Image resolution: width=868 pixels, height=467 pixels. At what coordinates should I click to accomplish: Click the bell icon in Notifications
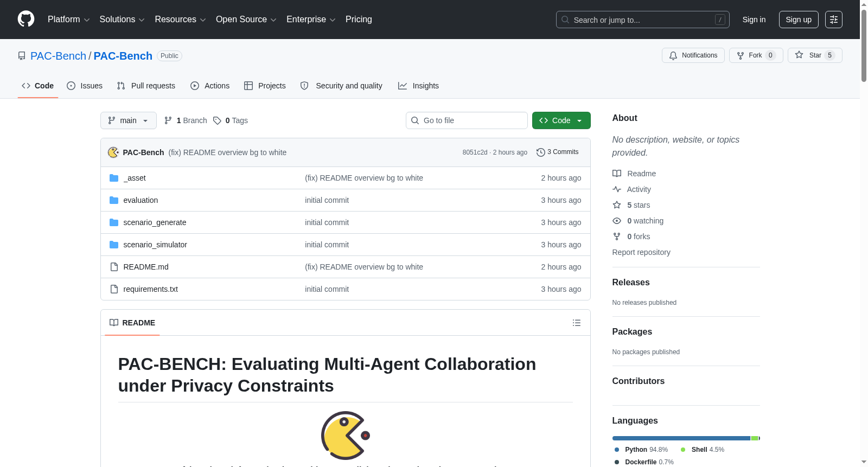[x=673, y=55]
